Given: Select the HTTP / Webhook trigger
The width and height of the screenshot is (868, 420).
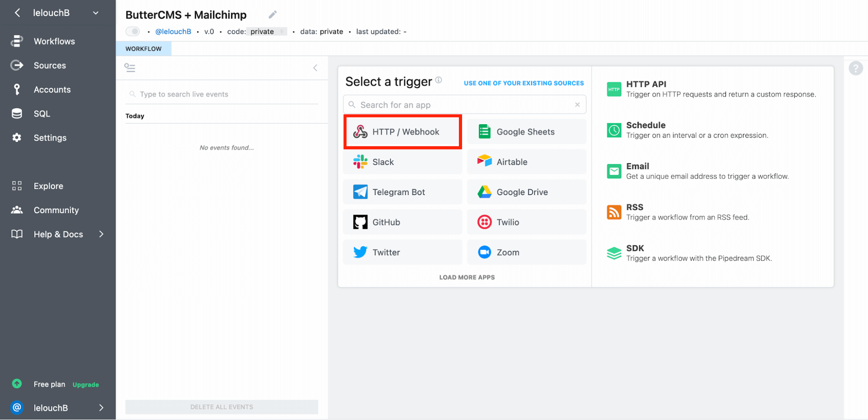Looking at the screenshot, I should coord(403,132).
